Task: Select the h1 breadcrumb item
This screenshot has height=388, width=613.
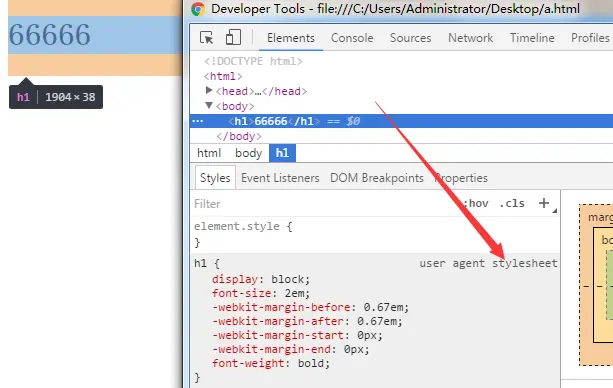Action: pos(282,153)
